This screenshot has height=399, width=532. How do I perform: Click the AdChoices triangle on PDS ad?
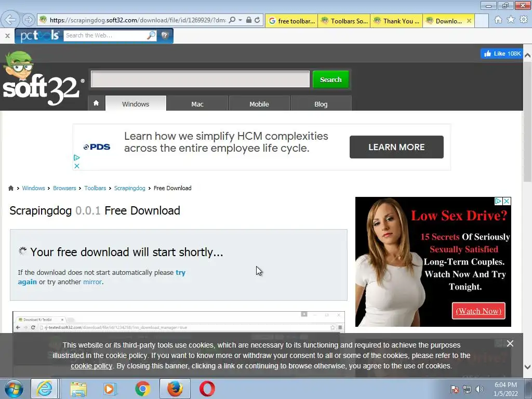(x=77, y=158)
